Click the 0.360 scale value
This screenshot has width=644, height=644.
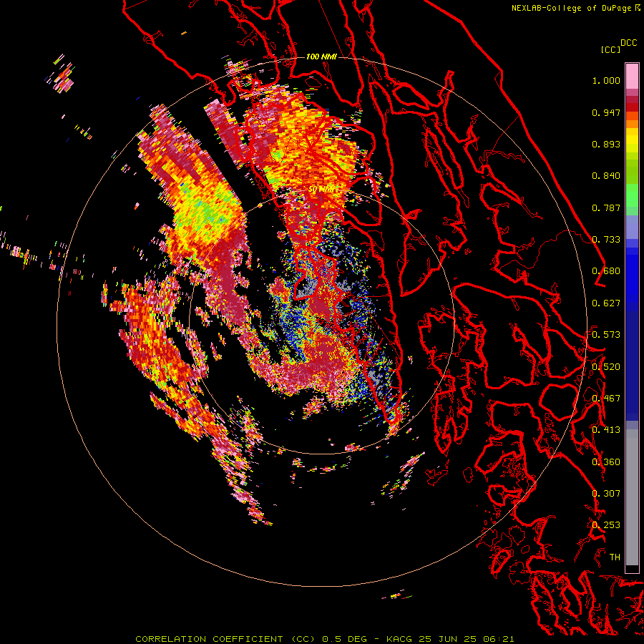pos(606,462)
